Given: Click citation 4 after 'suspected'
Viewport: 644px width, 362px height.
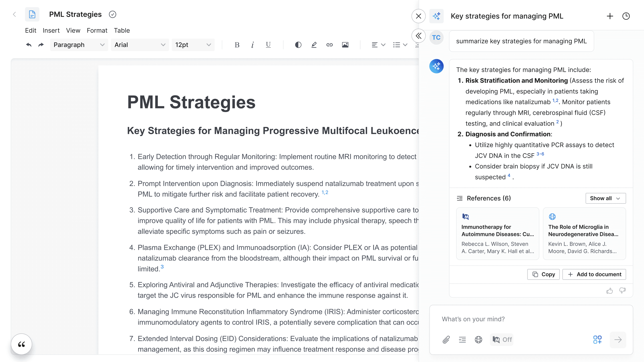Looking at the screenshot, I should coord(509,175).
